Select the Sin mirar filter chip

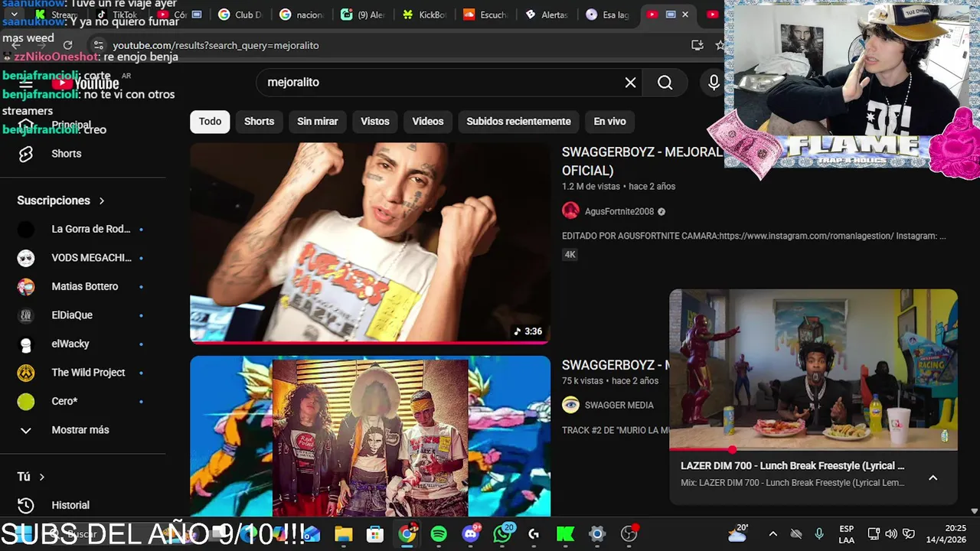coord(318,122)
